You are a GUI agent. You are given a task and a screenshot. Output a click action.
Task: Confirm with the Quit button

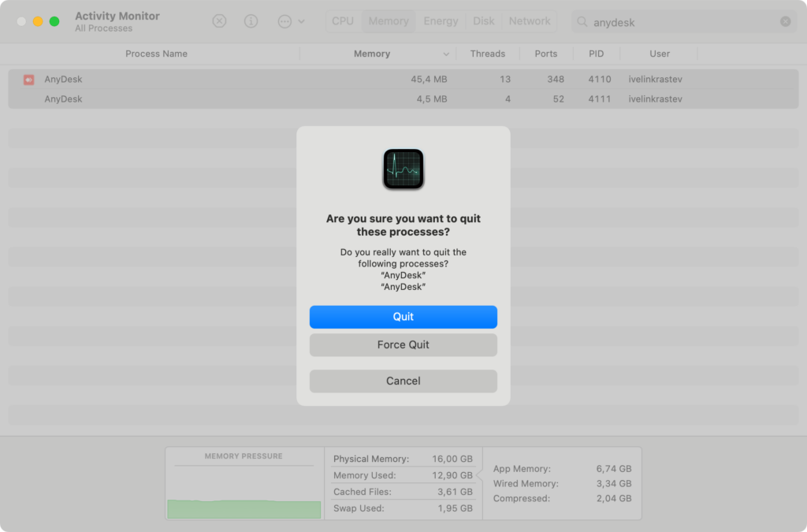coord(403,317)
